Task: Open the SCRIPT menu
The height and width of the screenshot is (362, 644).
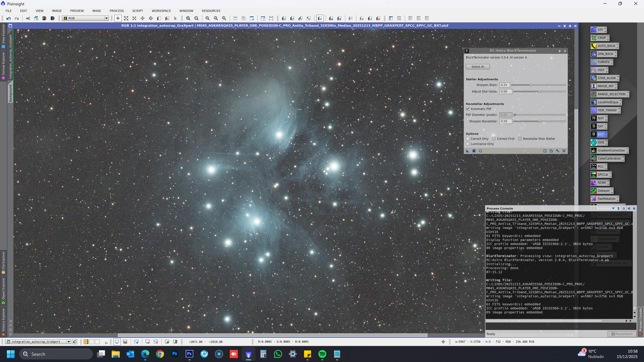Action: coord(138,11)
